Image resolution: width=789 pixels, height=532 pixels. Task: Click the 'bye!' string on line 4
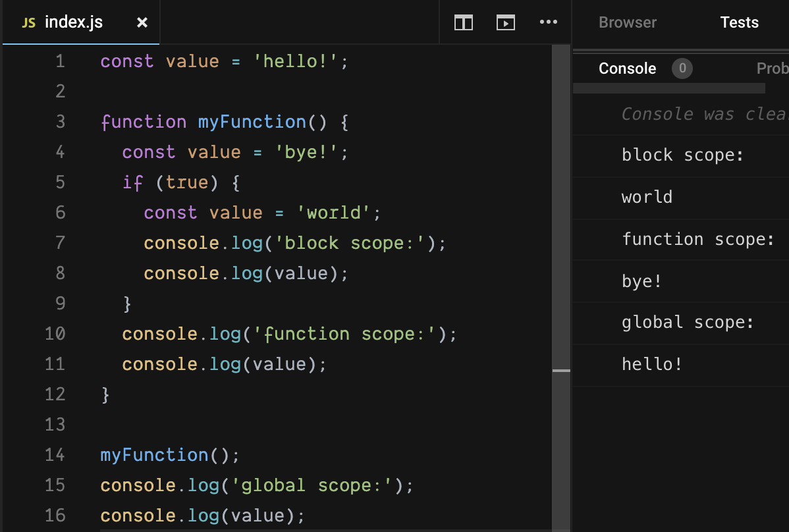coord(306,152)
